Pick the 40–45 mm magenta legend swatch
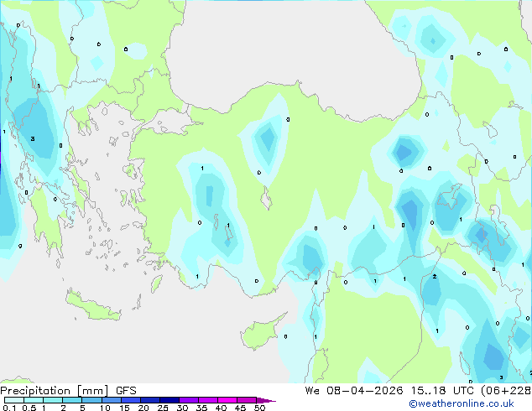The height and width of the screenshot is (411, 532). [x=227, y=400]
